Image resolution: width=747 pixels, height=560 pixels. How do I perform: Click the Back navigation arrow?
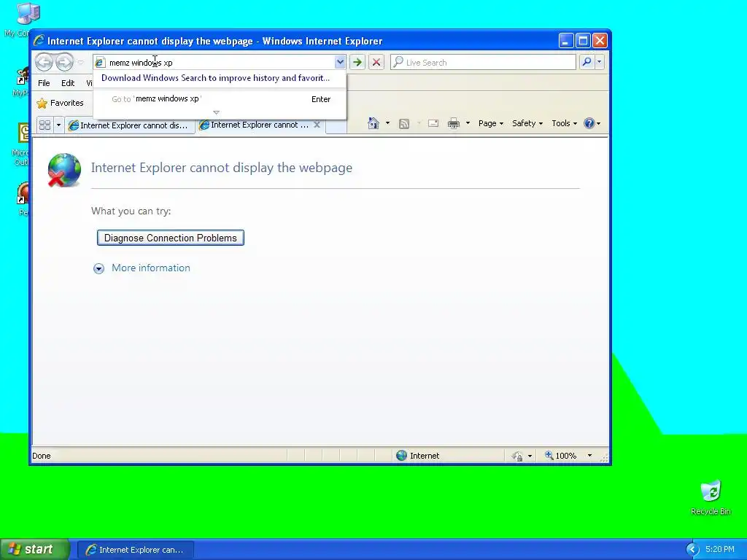44,63
